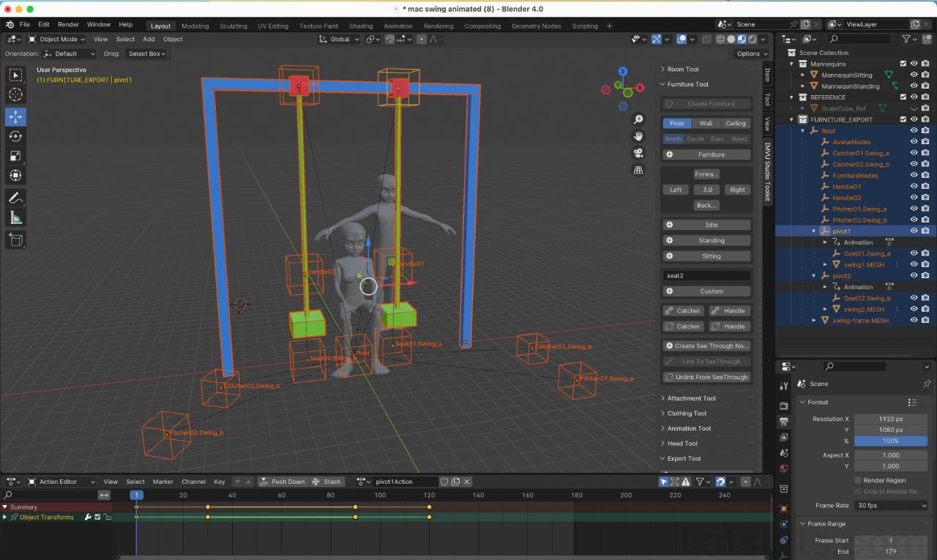
Task: Click the new action duplicate icon beside pivot1Action
Action: [x=456, y=482]
